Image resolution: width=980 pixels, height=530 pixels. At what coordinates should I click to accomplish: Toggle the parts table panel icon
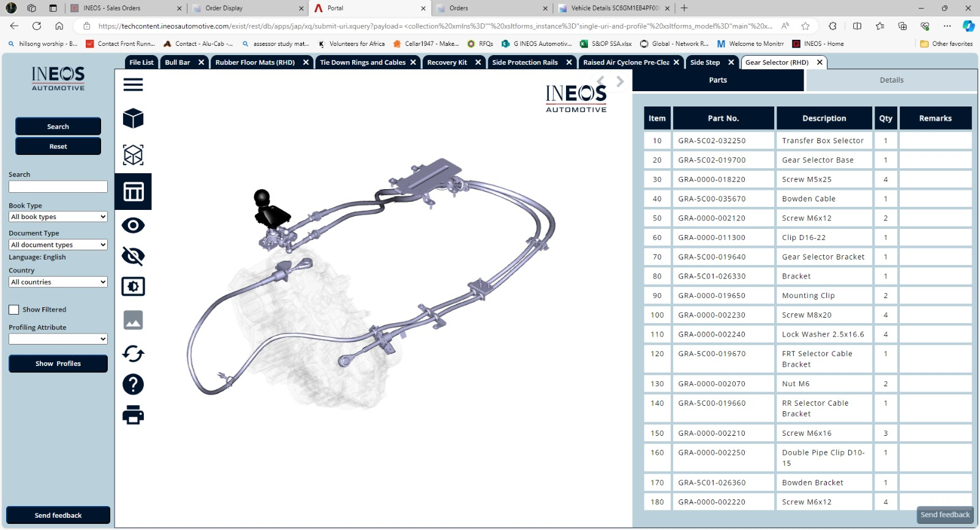(133, 192)
